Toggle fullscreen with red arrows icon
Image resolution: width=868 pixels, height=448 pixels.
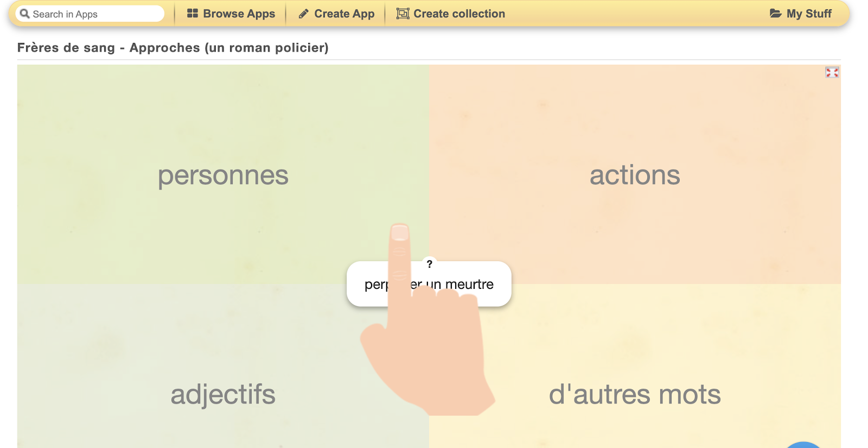coord(832,72)
